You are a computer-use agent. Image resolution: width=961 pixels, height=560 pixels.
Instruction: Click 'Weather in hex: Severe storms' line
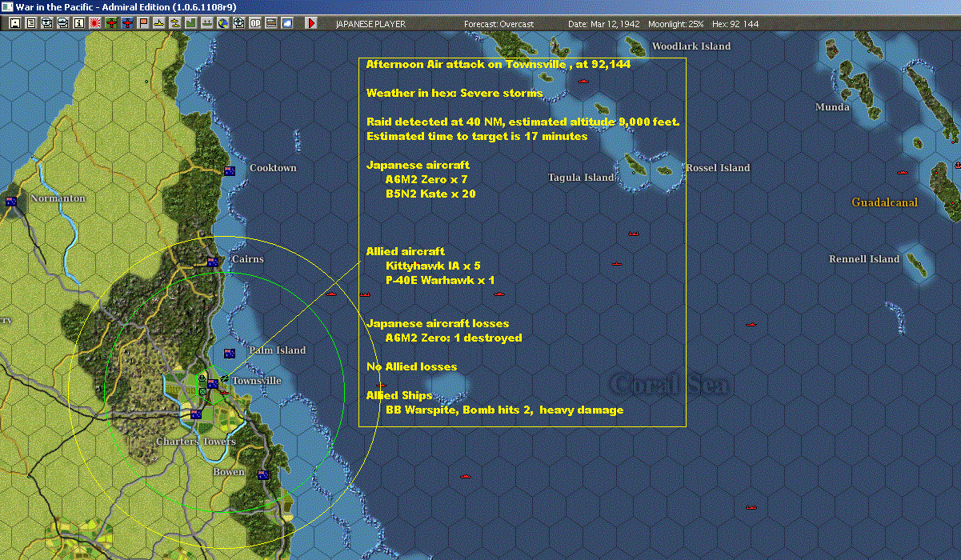point(454,94)
